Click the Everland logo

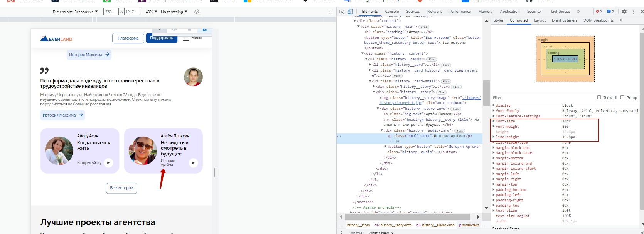pyautogui.click(x=56, y=38)
